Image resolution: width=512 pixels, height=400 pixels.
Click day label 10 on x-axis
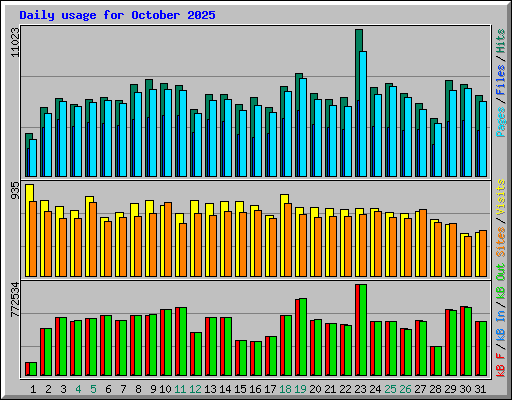pyautogui.click(x=165, y=389)
